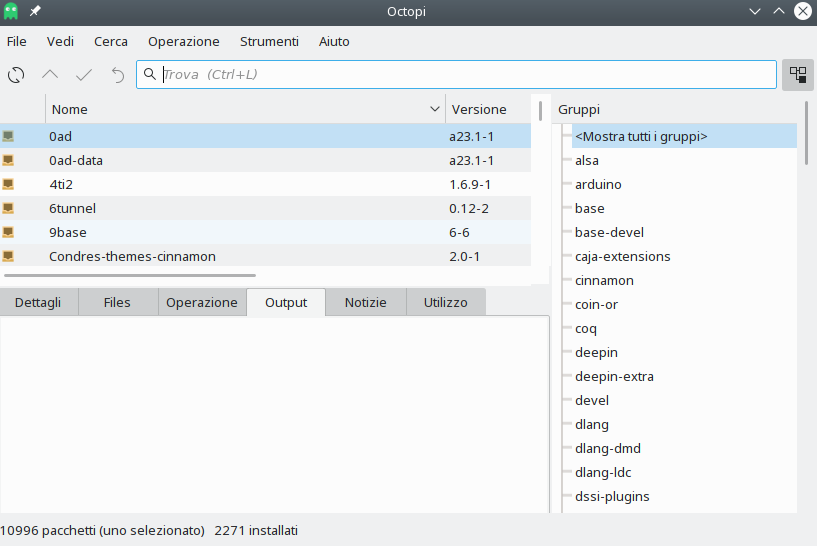
Task: Click the pin window icon in titlebar
Action: click(x=35, y=11)
